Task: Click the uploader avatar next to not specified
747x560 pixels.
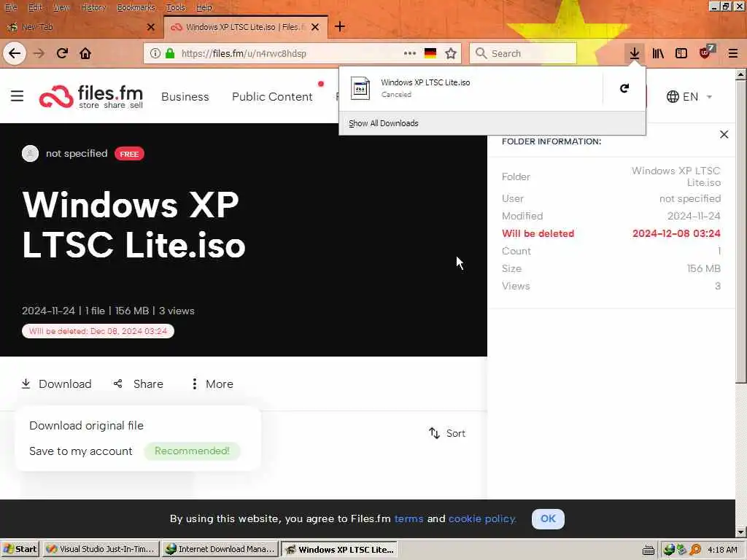Action: pos(30,153)
